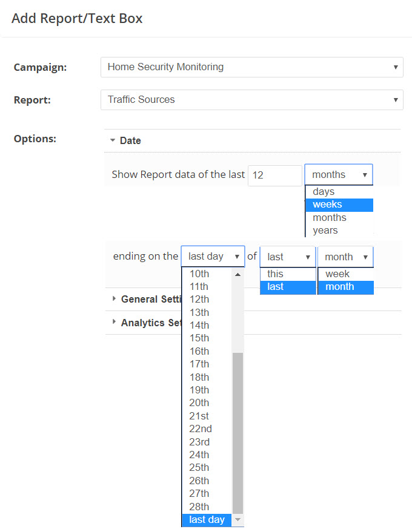Pick '28th' from the day list
The width and height of the screenshot is (412, 532).
pyautogui.click(x=199, y=507)
